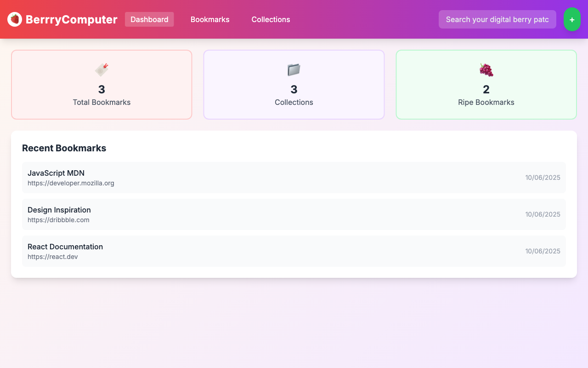Click the folder icon on Collections card
The image size is (588, 368).
coord(294,69)
